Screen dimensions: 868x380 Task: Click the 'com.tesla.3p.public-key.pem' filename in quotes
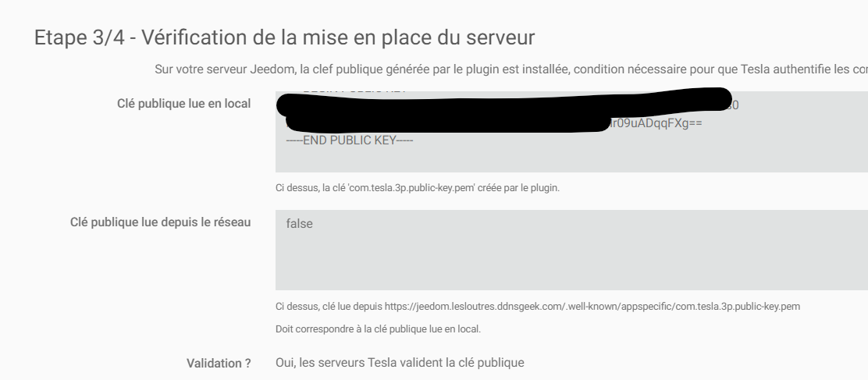(x=411, y=187)
